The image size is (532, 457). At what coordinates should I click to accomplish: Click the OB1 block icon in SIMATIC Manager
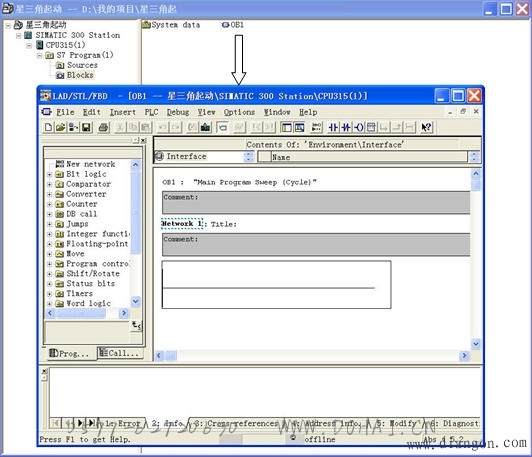click(x=225, y=25)
